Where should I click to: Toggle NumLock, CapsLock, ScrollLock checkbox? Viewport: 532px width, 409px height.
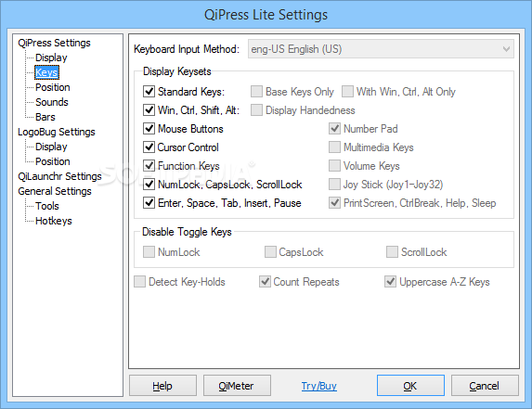[149, 185]
